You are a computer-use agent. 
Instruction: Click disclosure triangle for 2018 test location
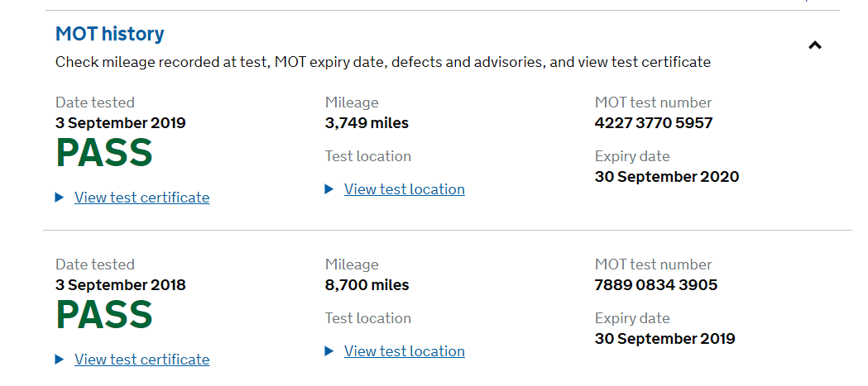[329, 351]
